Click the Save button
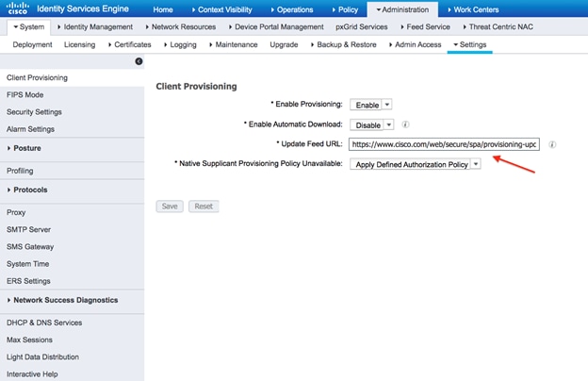This screenshot has width=588, height=381. pos(170,207)
